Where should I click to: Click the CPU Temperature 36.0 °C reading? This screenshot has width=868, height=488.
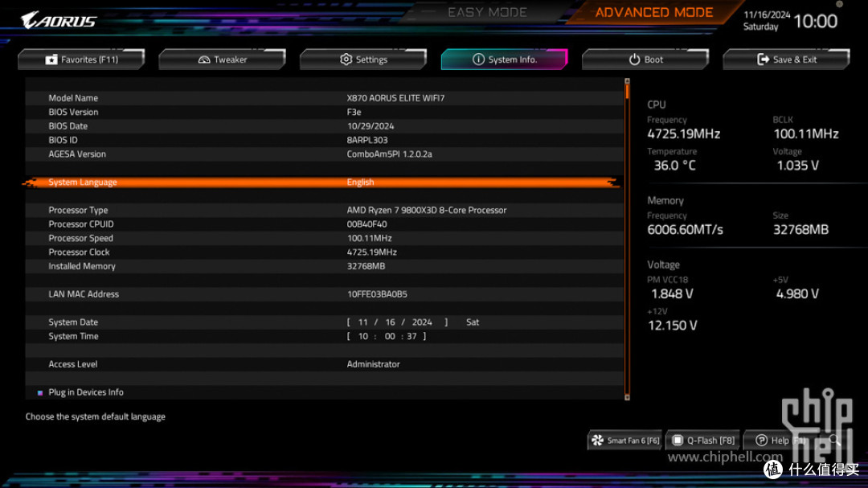pos(675,166)
